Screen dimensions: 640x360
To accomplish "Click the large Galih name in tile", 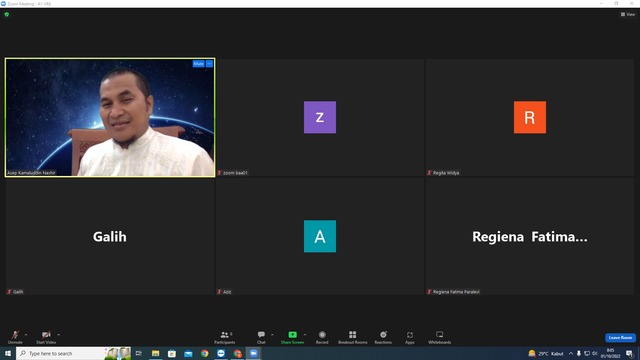I will (110, 237).
